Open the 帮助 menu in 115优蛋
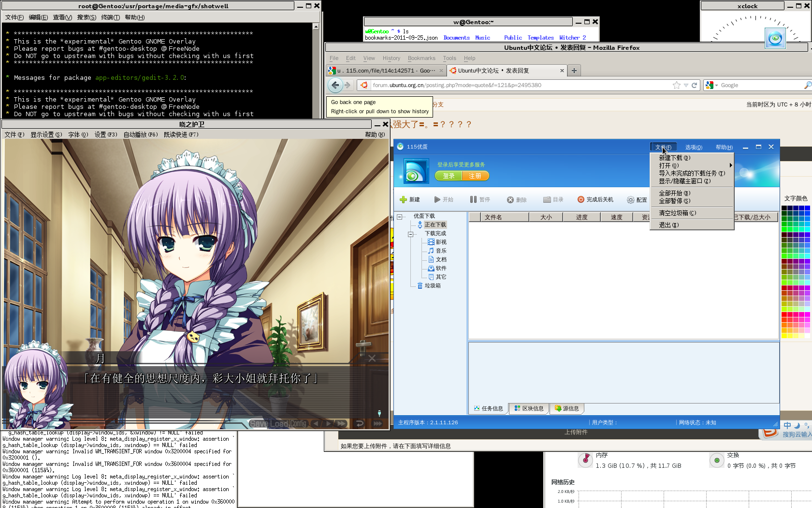The image size is (812, 508). 724,147
